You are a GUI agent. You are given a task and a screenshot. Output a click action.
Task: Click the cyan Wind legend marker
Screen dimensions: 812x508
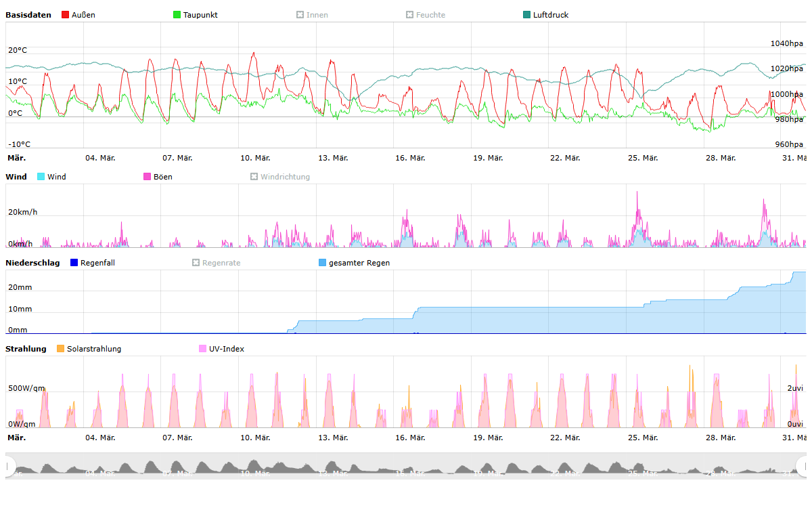click(41, 177)
